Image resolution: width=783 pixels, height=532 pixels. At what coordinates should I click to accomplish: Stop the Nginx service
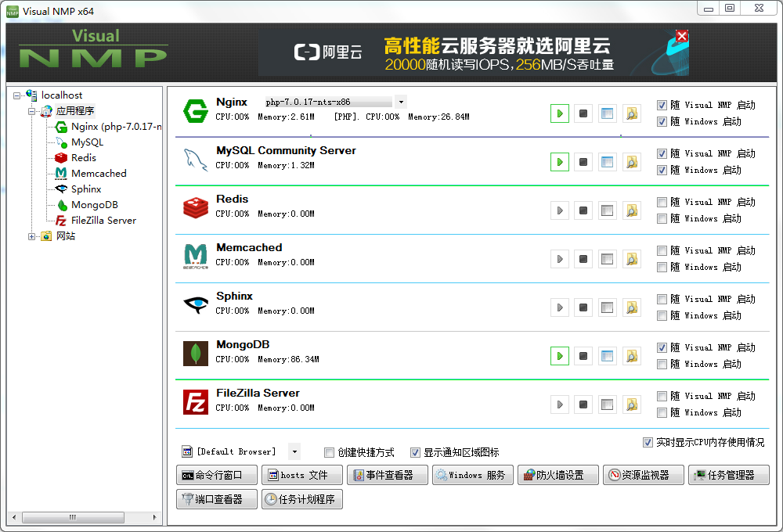coord(583,113)
